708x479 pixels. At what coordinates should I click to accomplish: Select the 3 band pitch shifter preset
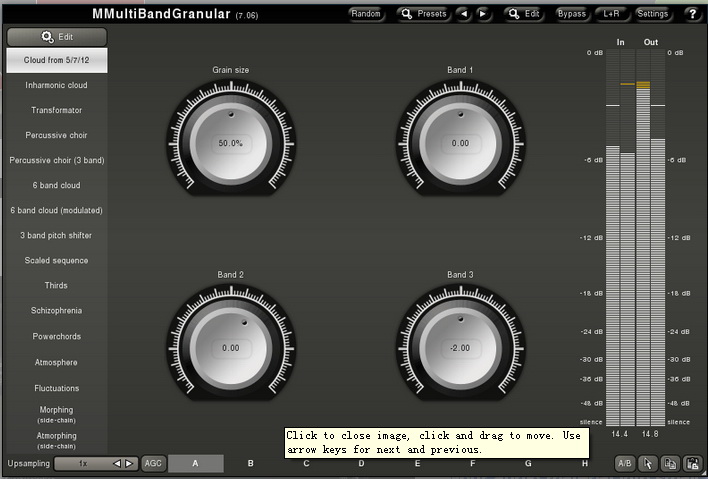click(57, 235)
